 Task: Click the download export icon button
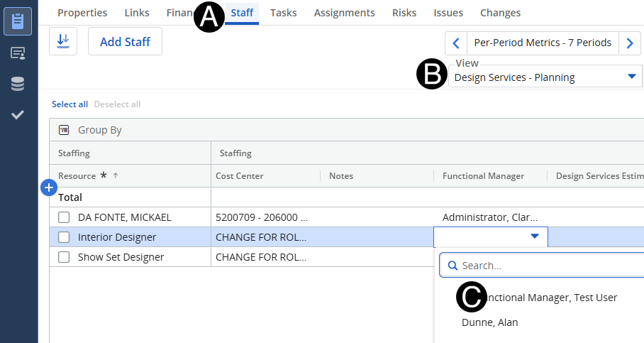(63, 42)
